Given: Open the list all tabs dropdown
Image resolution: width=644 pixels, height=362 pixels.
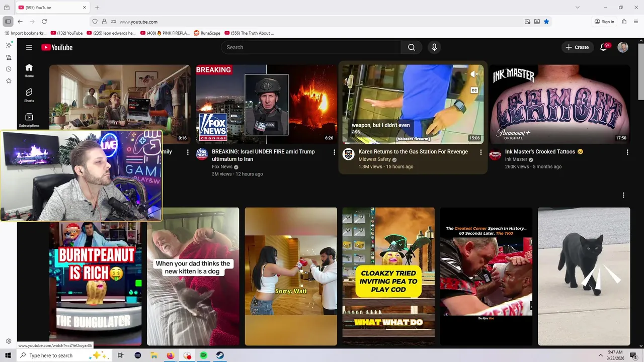Looking at the screenshot, I should [x=578, y=8].
